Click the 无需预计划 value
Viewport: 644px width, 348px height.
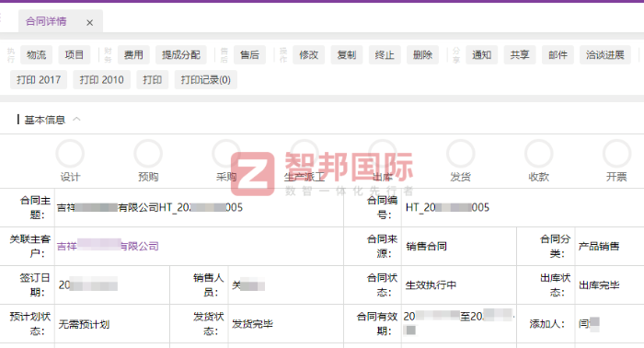coord(84,324)
